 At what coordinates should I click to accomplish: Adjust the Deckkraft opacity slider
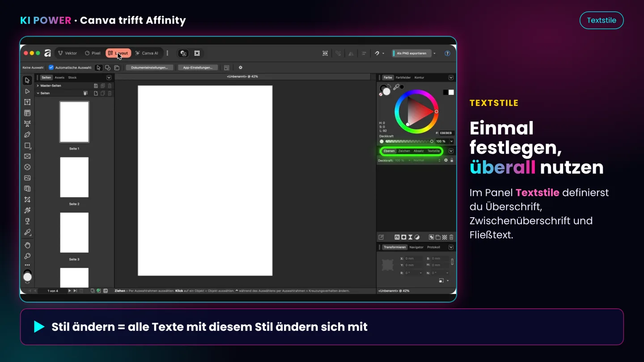[x=409, y=141]
